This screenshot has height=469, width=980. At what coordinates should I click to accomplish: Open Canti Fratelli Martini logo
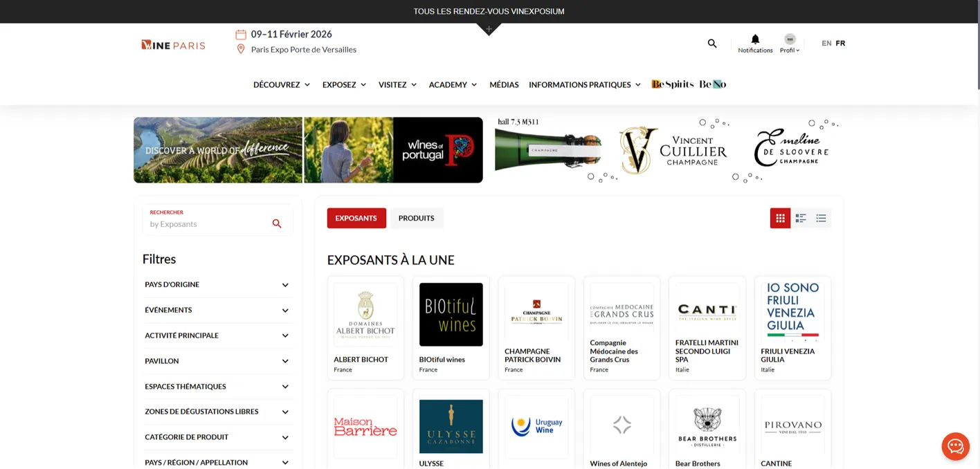[707, 310]
